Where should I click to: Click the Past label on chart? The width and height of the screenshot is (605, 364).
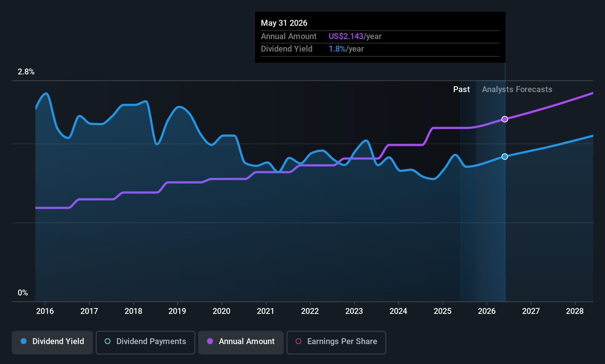pos(461,90)
